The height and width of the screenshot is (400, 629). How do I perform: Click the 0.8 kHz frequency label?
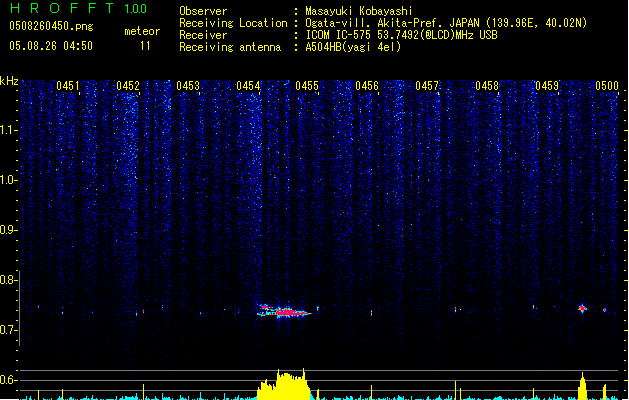point(8,280)
